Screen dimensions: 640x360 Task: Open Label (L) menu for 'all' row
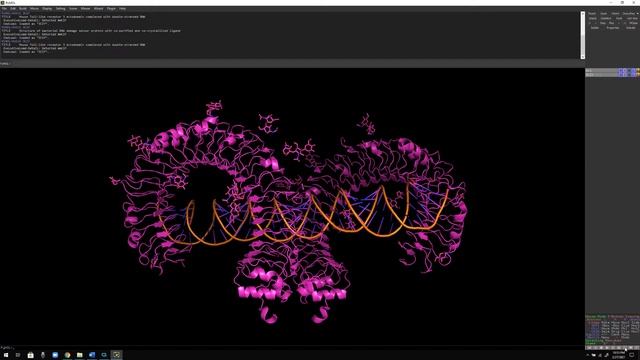(x=633, y=71)
